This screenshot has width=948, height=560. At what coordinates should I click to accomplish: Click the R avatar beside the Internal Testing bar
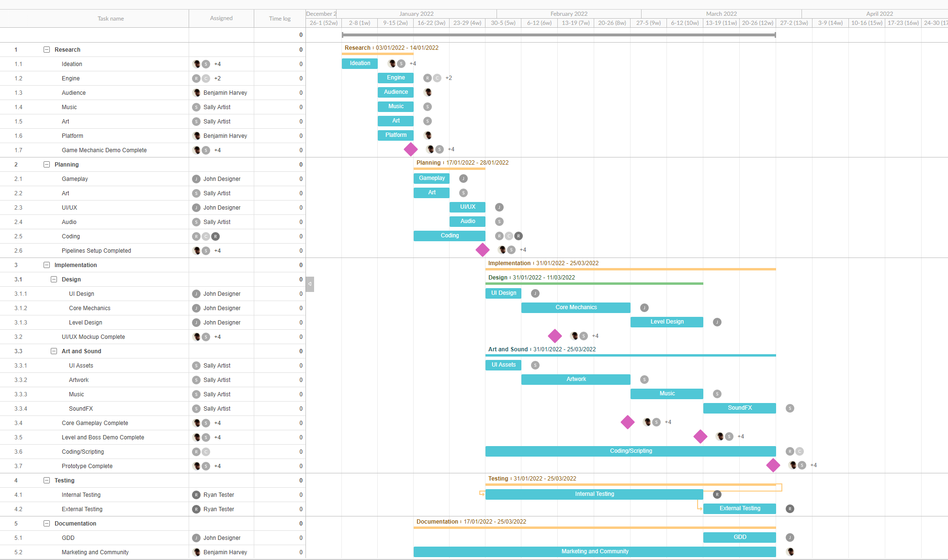point(717,494)
